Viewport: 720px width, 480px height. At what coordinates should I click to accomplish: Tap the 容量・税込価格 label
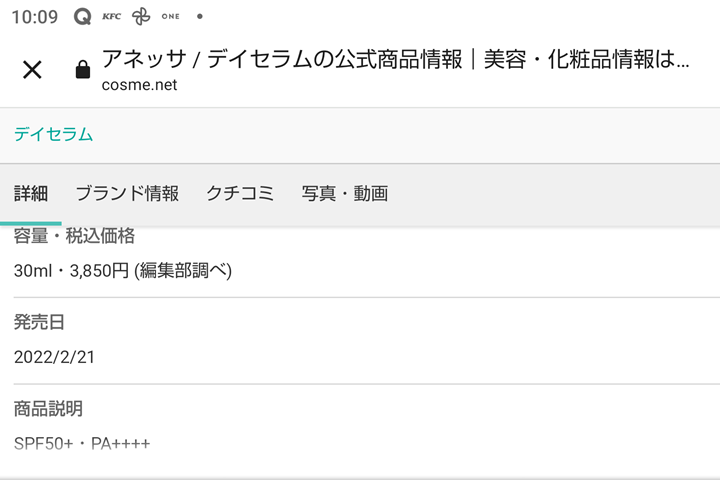point(74,237)
